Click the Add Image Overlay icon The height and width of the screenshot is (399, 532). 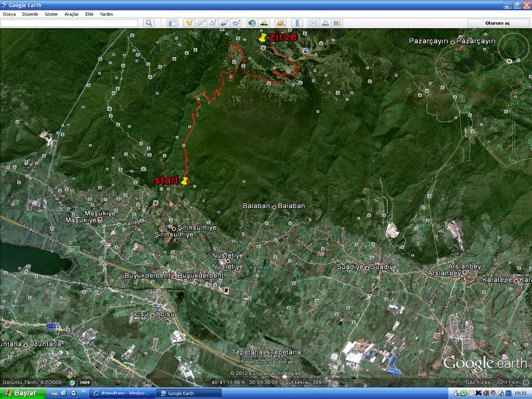coord(224,23)
